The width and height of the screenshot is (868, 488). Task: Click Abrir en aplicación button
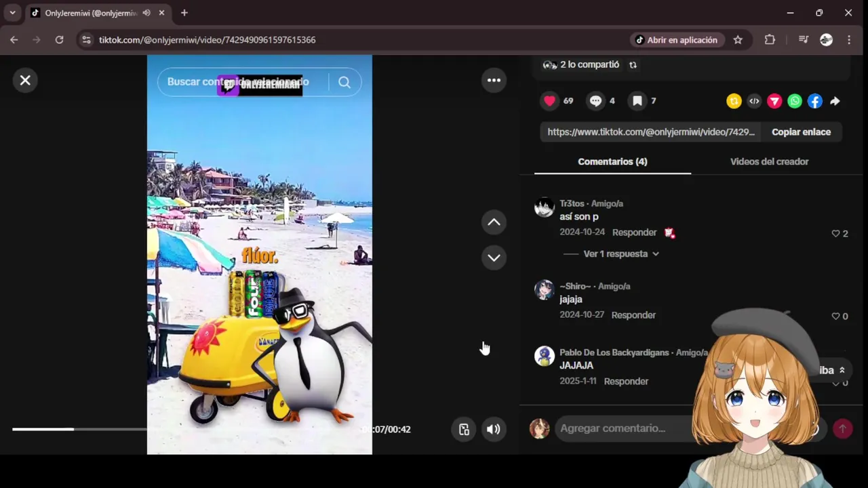tap(675, 40)
